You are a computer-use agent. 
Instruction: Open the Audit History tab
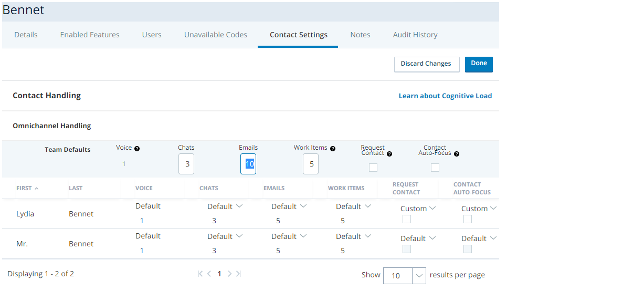(x=415, y=35)
